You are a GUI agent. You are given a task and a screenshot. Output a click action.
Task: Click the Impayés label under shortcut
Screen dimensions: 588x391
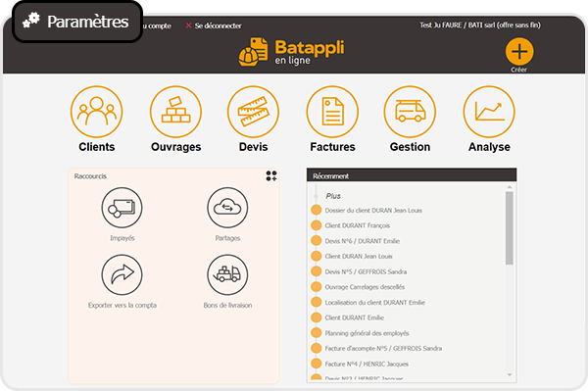pyautogui.click(x=122, y=238)
